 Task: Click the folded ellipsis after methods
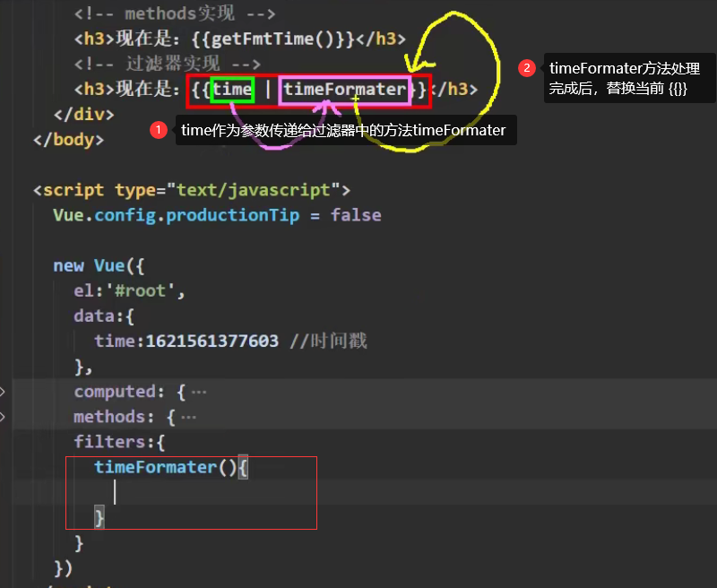tap(188, 418)
